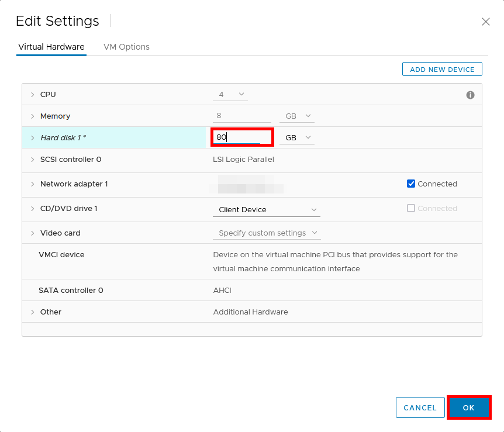Expand the Other hardware section

[33, 312]
